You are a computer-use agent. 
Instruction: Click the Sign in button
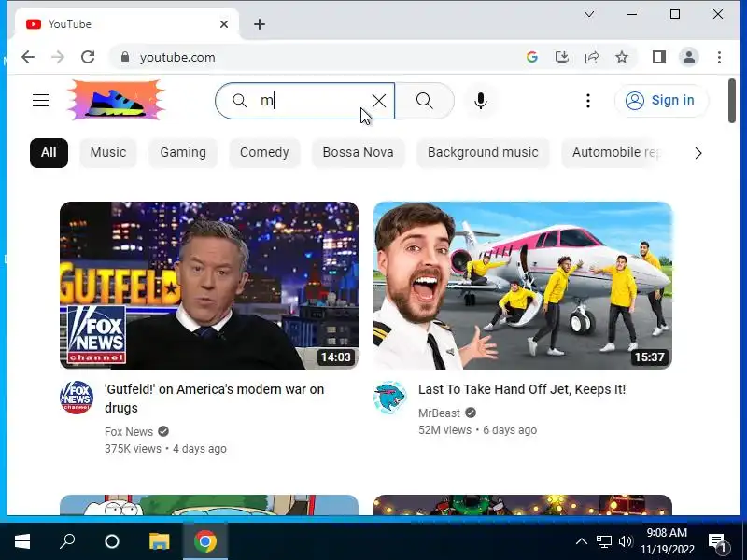[661, 101]
